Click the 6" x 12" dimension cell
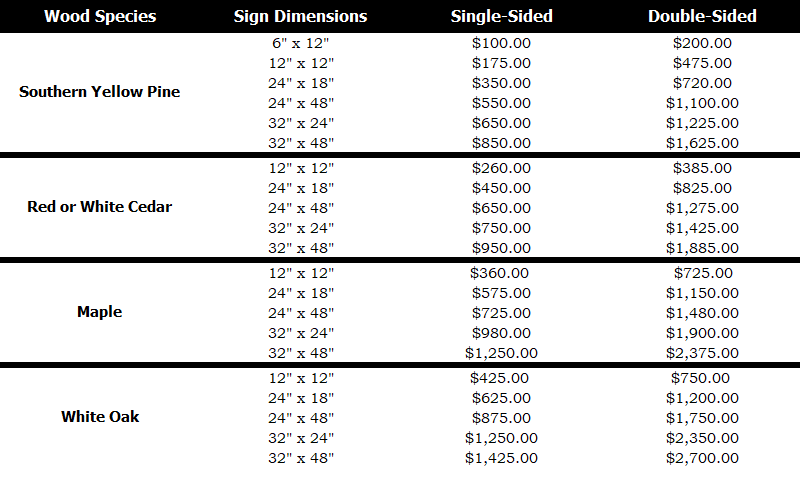800x483 pixels. (301, 43)
